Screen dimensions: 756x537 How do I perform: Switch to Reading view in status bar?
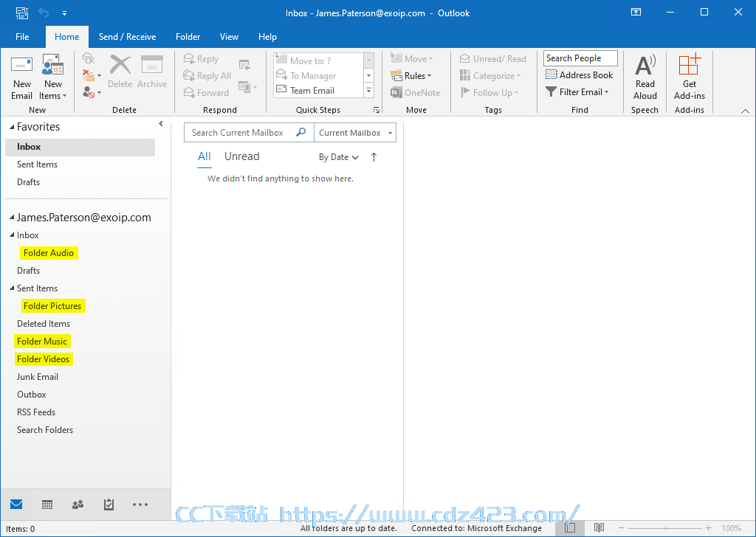point(599,528)
